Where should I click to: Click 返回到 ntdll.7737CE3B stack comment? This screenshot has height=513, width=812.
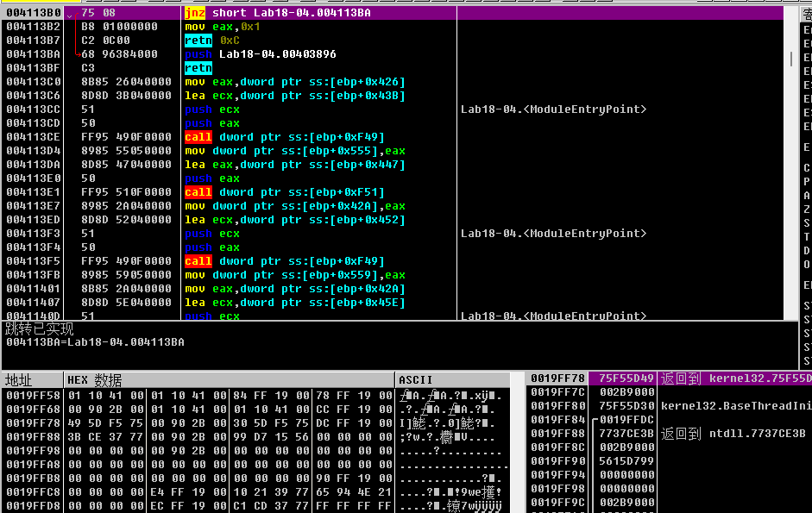[733, 434]
